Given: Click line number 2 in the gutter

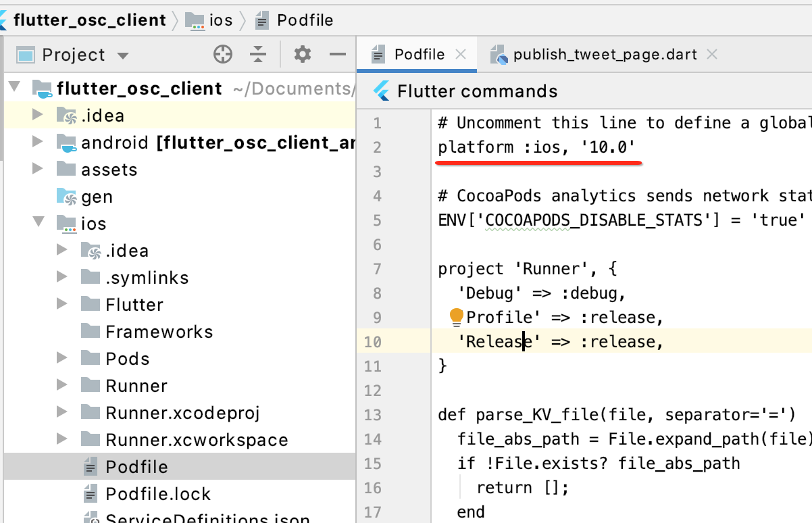Looking at the screenshot, I should (377, 147).
